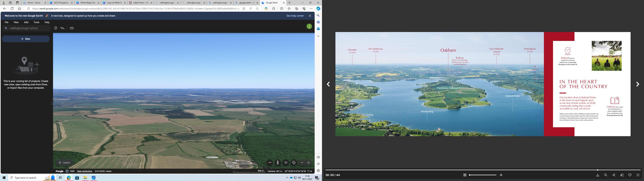Search within the prospectus flipbook
Screen dimensions: 644x181
click(x=605, y=175)
